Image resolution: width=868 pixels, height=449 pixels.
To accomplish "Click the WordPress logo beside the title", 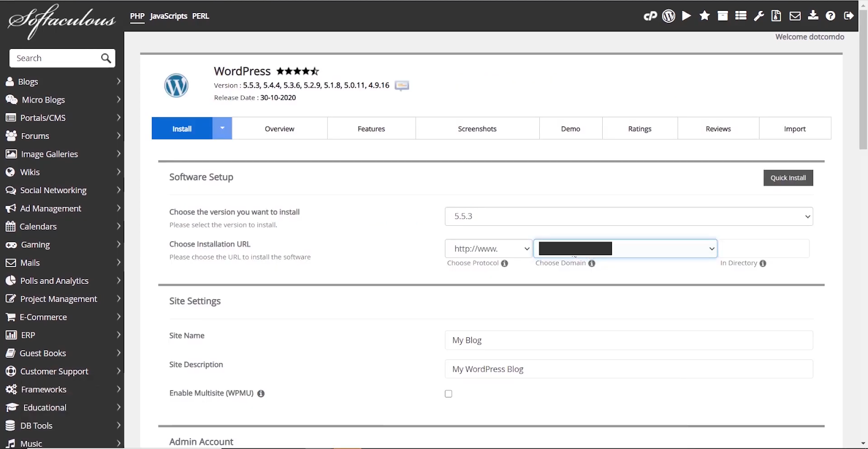I will (176, 85).
